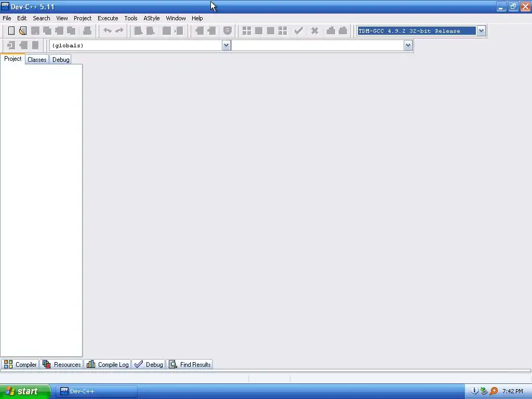Open the View menu
The width and height of the screenshot is (532, 399).
[62, 18]
